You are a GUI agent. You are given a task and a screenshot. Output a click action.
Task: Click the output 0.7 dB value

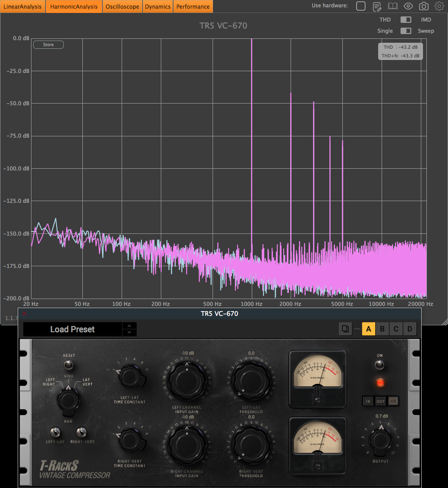[x=382, y=416]
